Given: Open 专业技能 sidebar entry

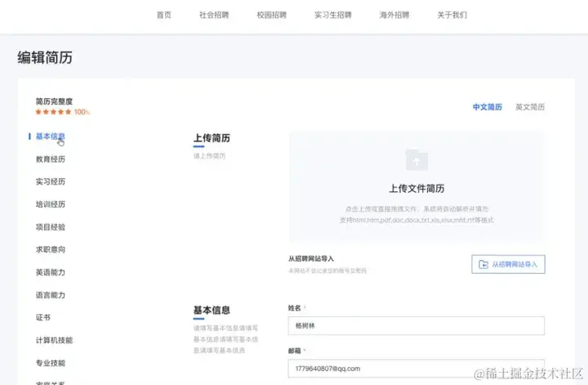Looking at the screenshot, I should (51, 363).
